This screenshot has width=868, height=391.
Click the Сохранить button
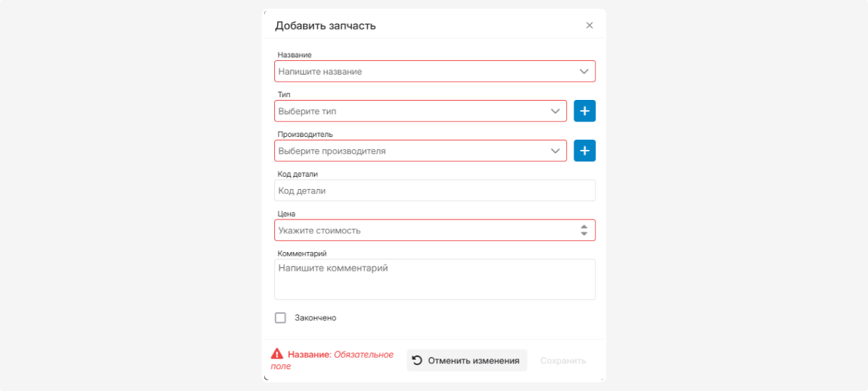coord(563,361)
